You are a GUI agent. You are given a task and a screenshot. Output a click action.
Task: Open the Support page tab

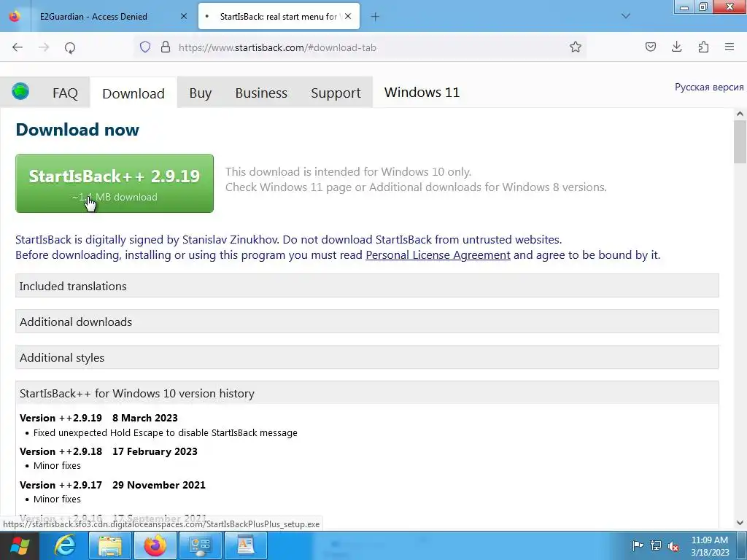tap(336, 93)
